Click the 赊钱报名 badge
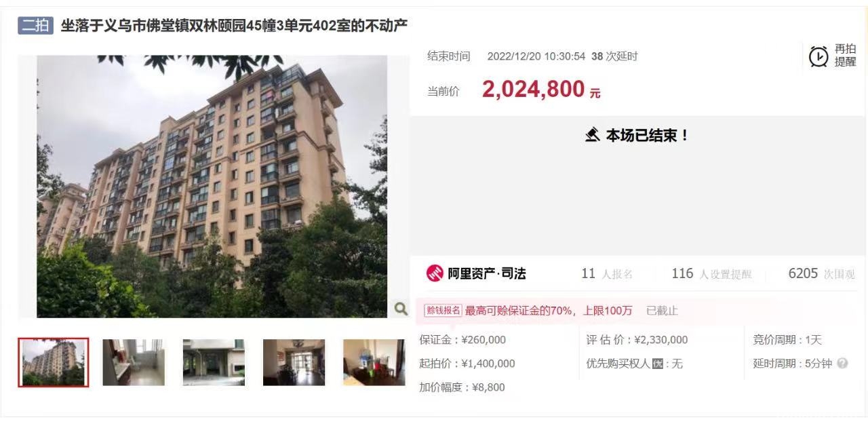This screenshot has height=426, width=868. 443,311
